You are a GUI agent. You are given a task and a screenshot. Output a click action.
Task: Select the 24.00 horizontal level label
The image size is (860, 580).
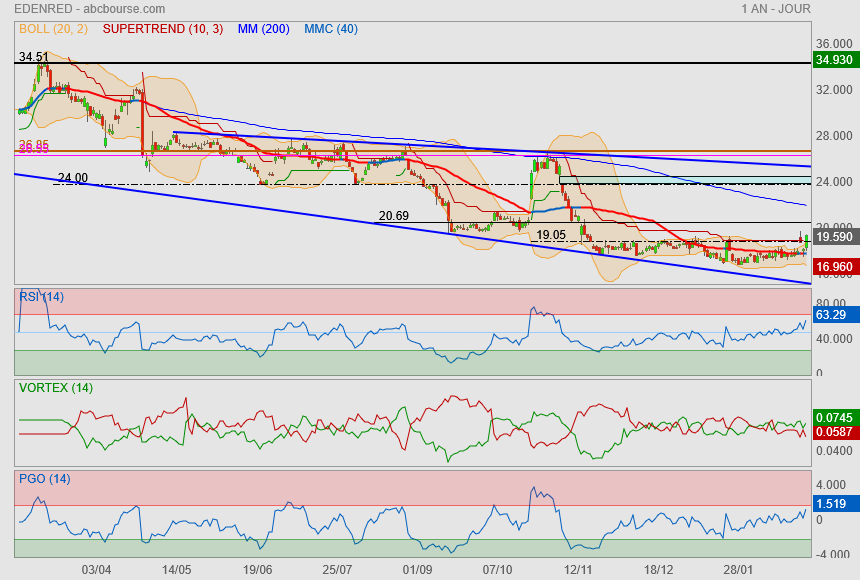[73, 178]
